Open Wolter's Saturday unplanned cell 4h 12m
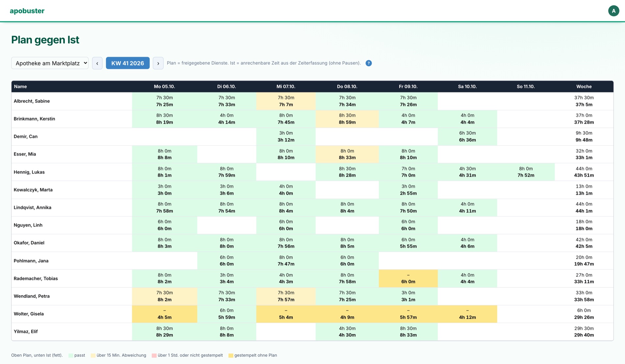The width and height of the screenshot is (625, 364). click(467, 314)
